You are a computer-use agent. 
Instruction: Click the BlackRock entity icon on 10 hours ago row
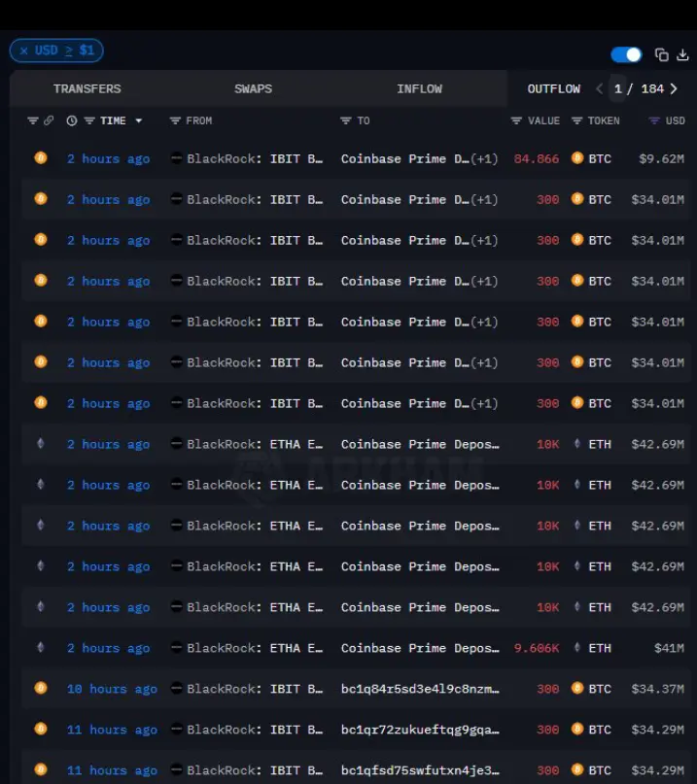[x=176, y=688]
